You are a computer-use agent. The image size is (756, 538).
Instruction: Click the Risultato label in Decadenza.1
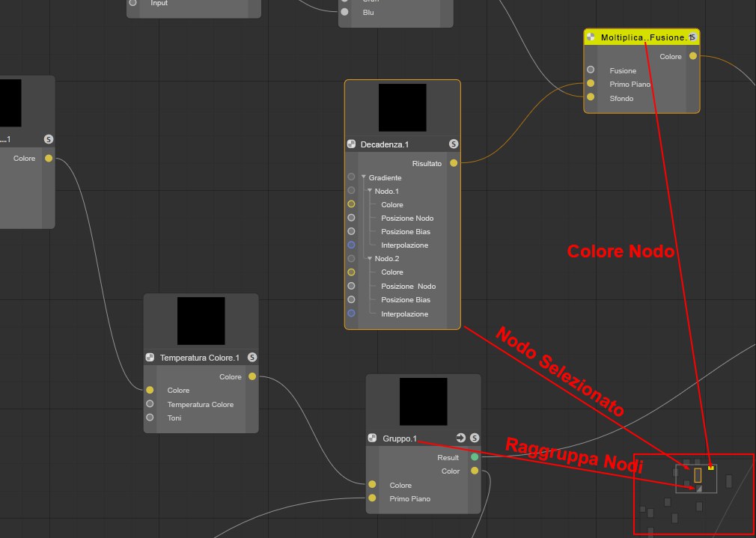pos(427,164)
